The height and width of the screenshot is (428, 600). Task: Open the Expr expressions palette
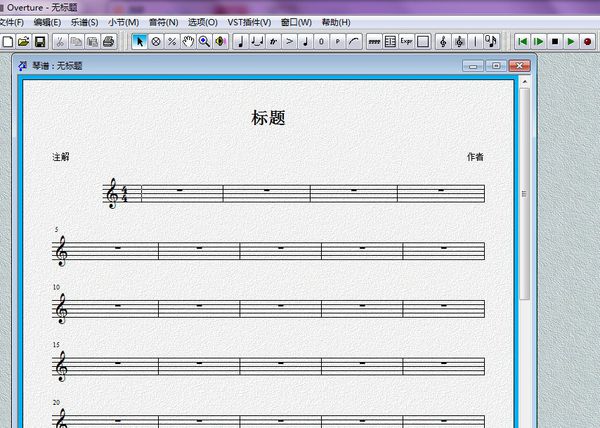coord(406,41)
